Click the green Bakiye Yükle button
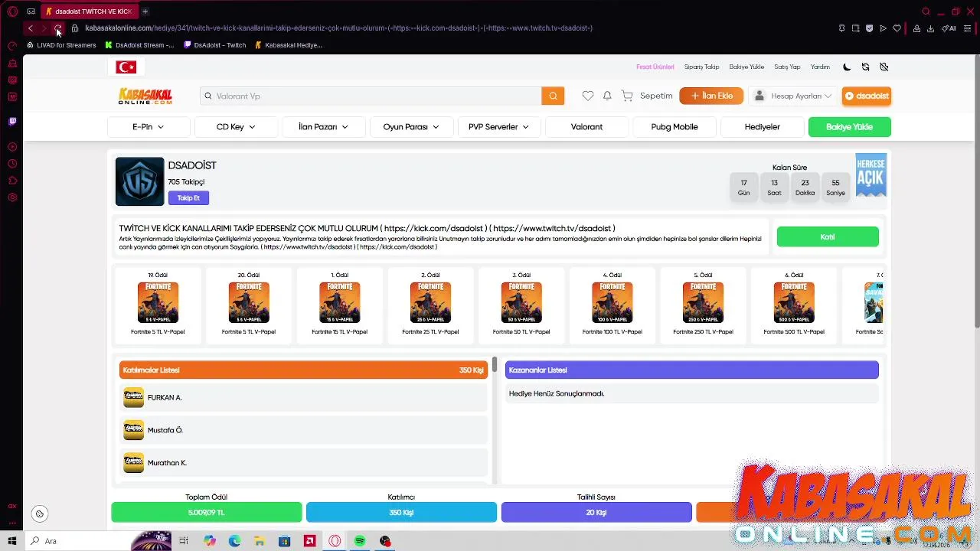 pos(850,127)
